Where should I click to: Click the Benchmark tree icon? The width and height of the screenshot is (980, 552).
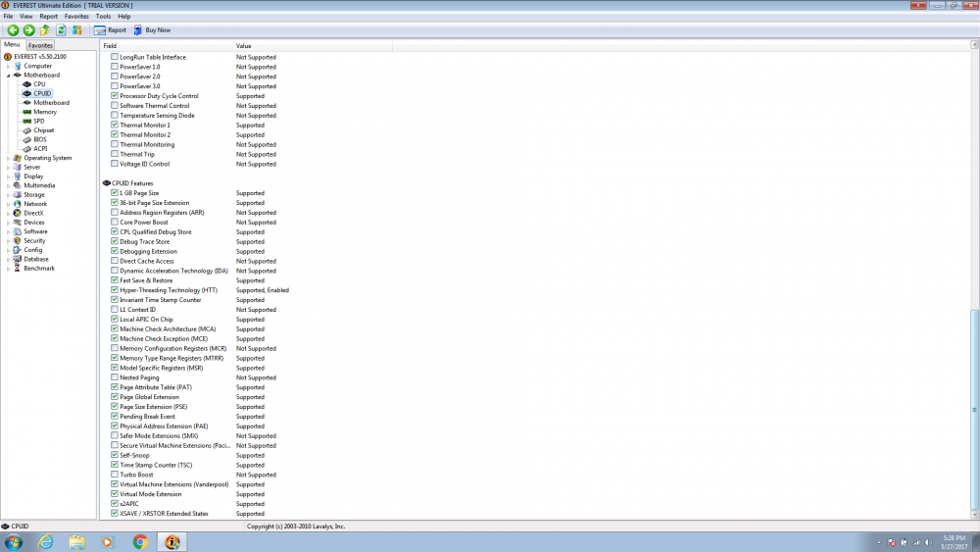pyautogui.click(x=18, y=269)
